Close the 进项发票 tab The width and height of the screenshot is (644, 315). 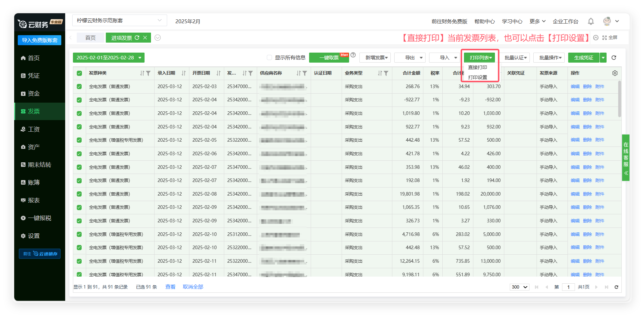145,38
